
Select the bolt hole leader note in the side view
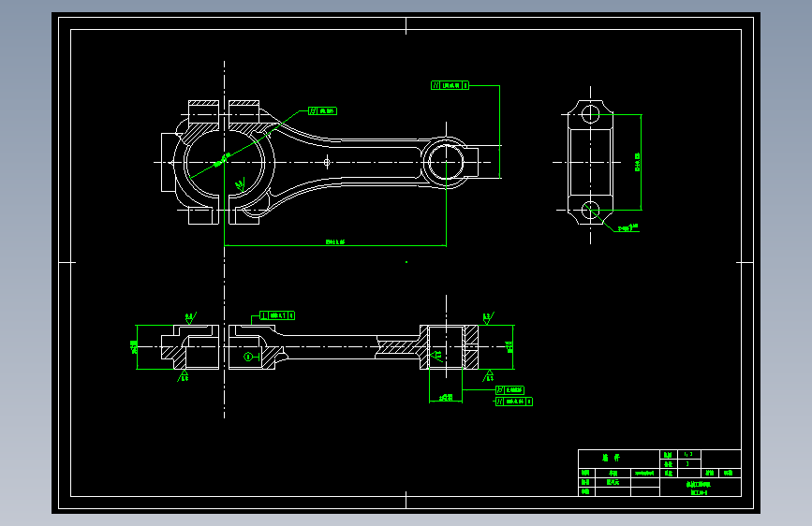(627, 227)
